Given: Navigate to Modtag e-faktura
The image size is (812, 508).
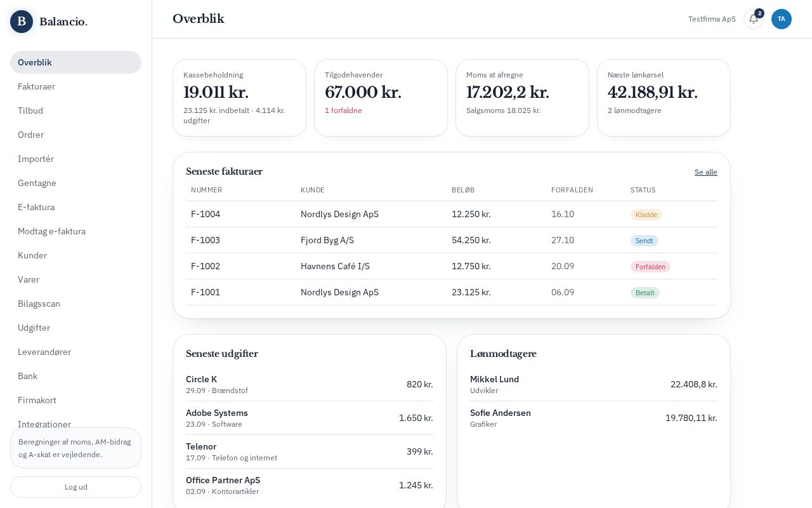Looking at the screenshot, I should (x=75, y=231).
